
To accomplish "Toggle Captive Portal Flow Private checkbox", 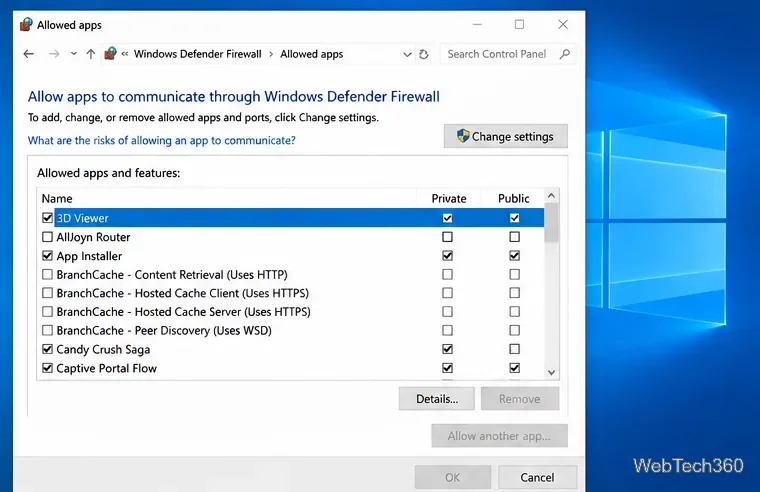I will 447,368.
